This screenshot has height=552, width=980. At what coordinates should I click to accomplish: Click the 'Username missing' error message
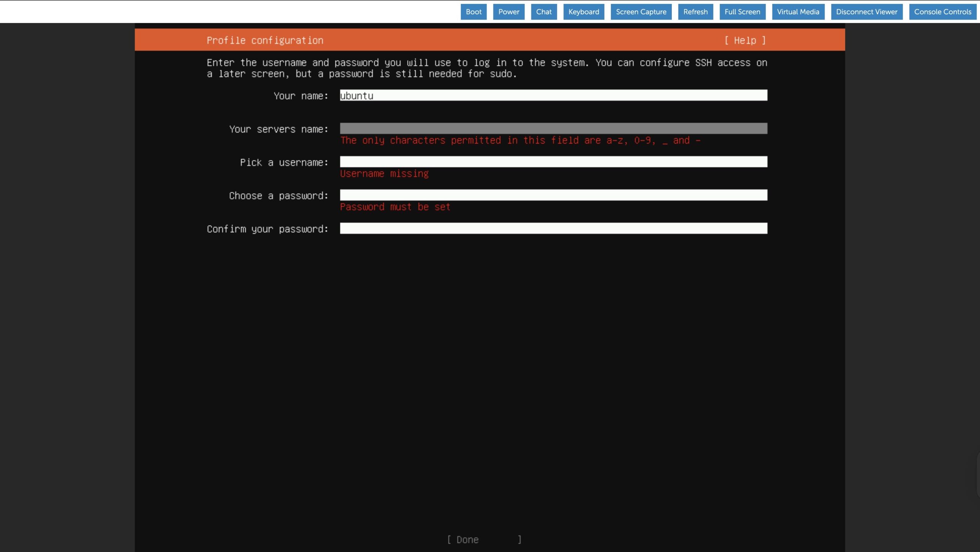point(384,174)
